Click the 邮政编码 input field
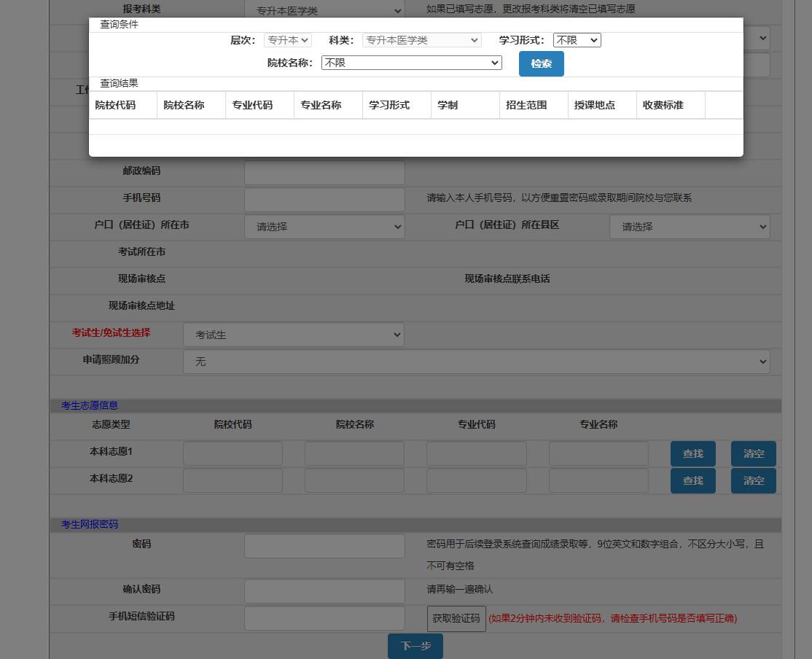The width and height of the screenshot is (812, 659). pyautogui.click(x=324, y=173)
